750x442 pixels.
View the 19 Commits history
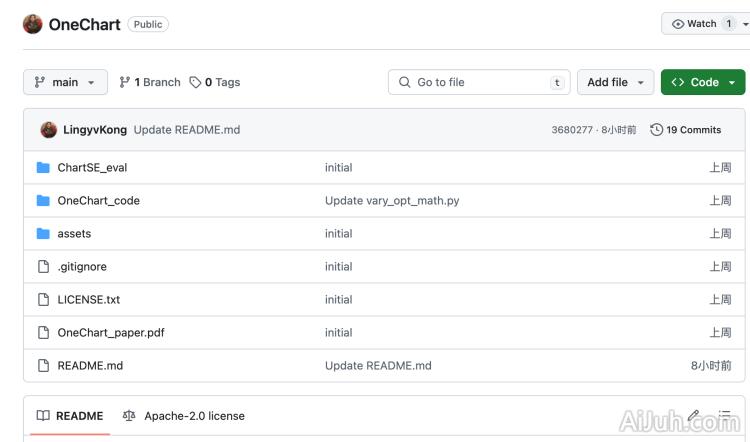click(x=686, y=130)
